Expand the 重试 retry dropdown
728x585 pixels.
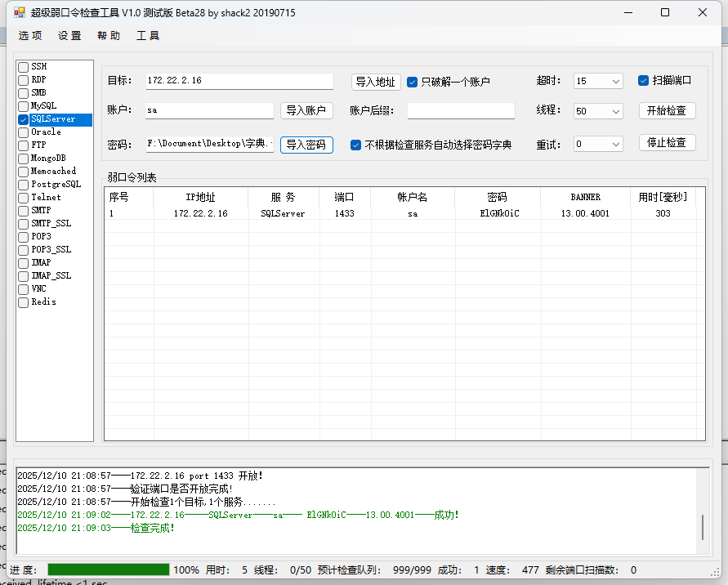[615, 145]
